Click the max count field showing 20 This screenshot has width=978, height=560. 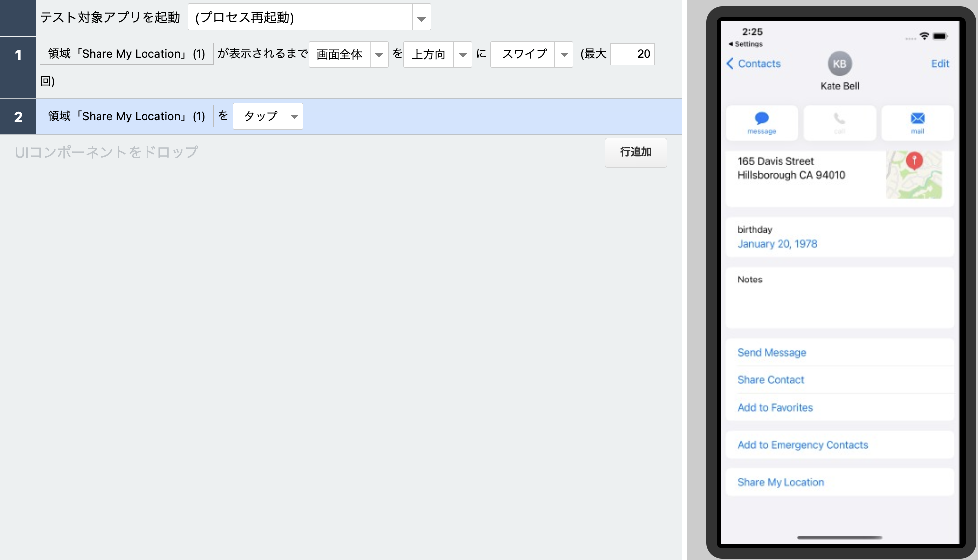[x=633, y=54]
